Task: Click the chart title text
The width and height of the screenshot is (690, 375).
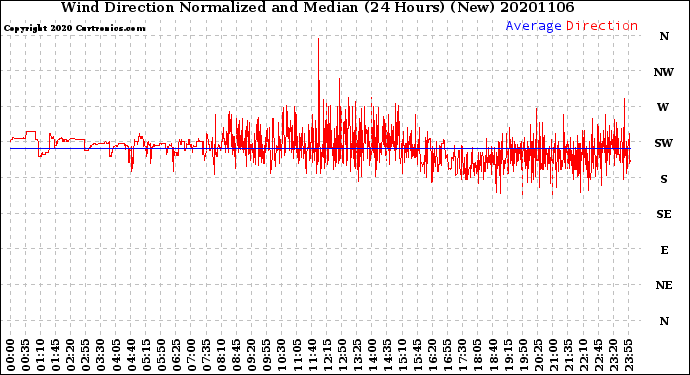Action: pos(317,7)
